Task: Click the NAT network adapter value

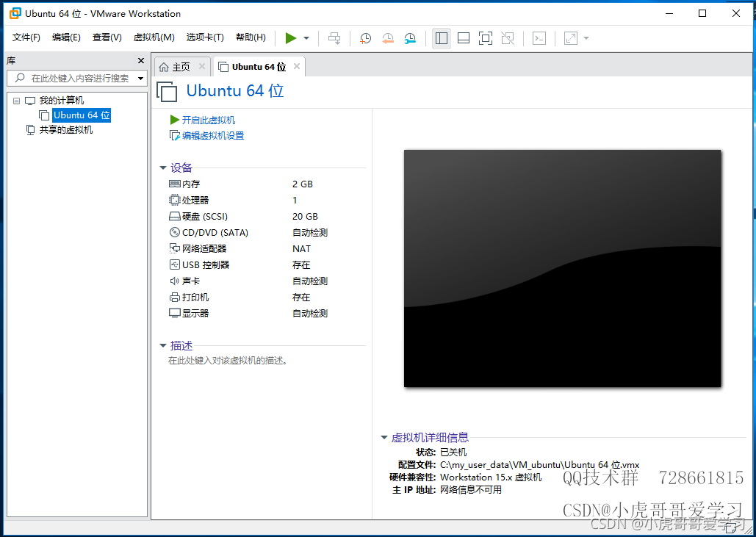Action: (x=301, y=249)
